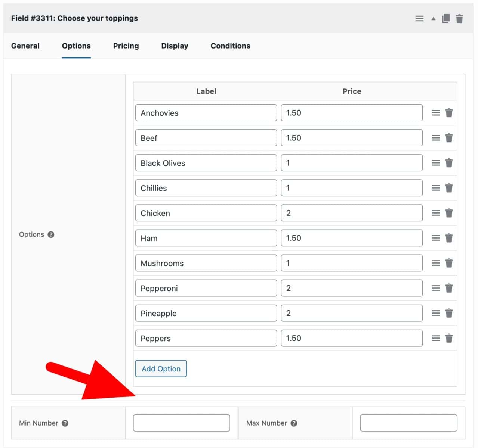This screenshot has width=478, height=448.
Task: Open the help tooltip beside the Options label
Action: point(50,234)
